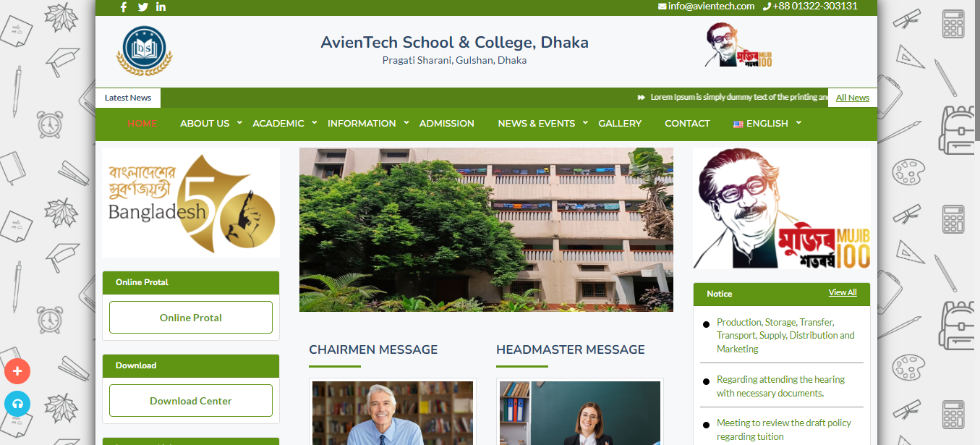Click View All in Notice panel
The image size is (980, 445).
[x=843, y=292]
